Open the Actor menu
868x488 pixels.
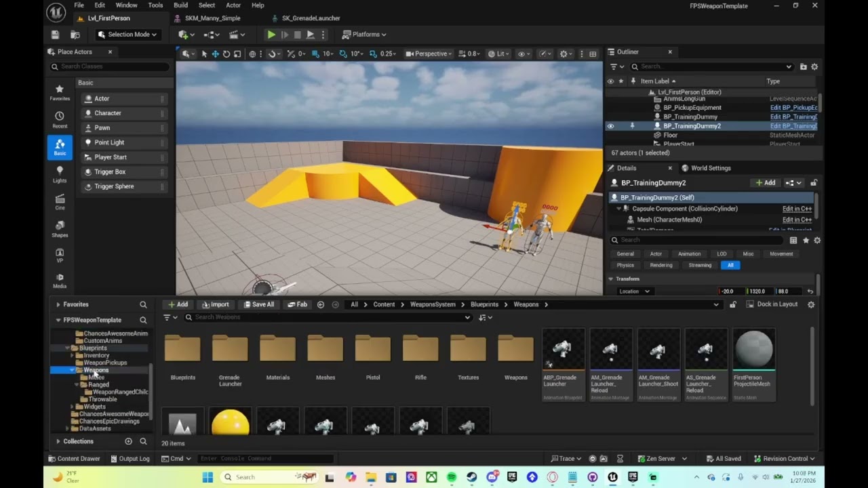pos(233,5)
